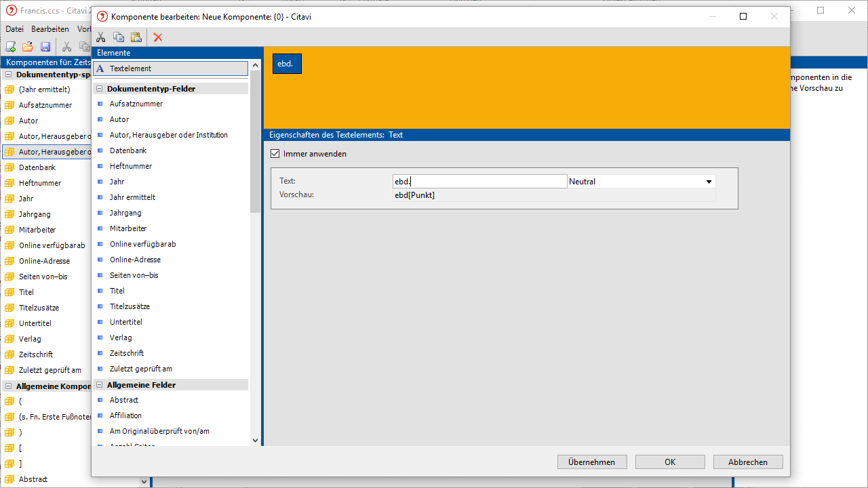Select the ebd. element in orange area
The image size is (868, 488).
pyautogui.click(x=286, y=64)
